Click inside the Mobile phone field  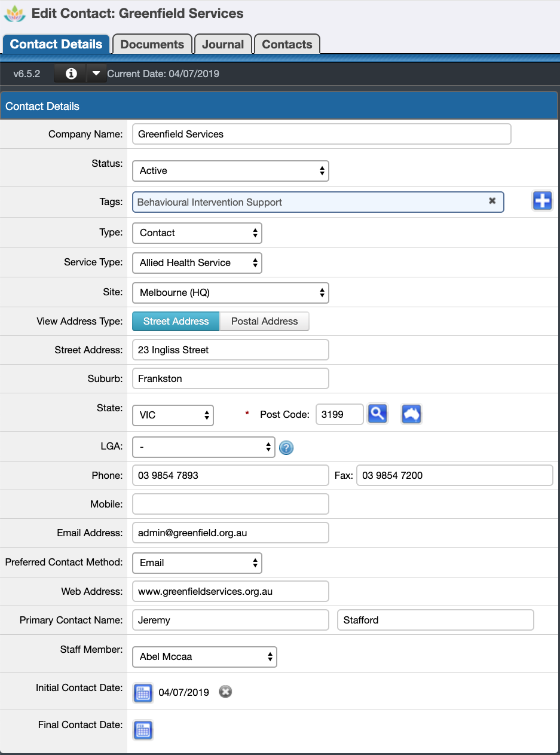click(x=230, y=503)
